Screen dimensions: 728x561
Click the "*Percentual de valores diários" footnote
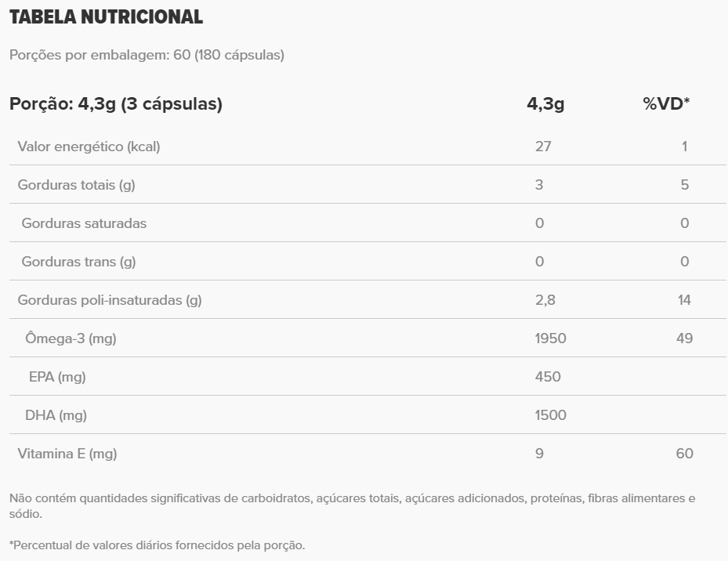coord(157,545)
